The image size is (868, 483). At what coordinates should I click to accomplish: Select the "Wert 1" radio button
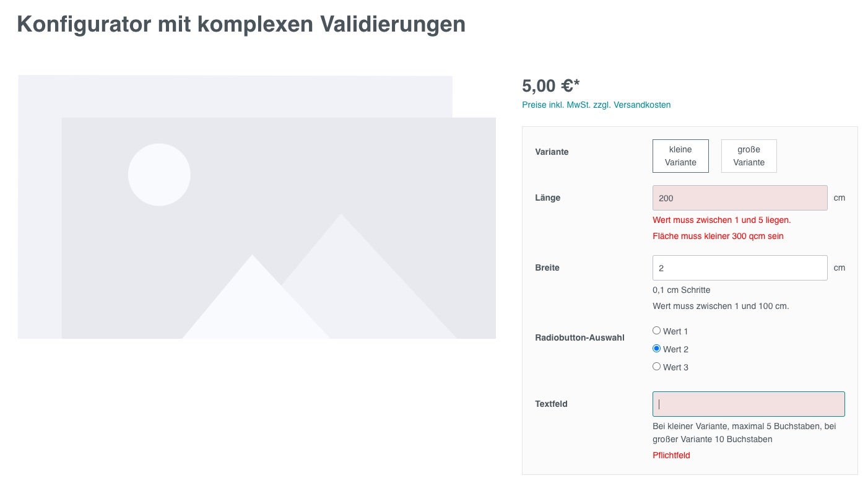click(657, 331)
